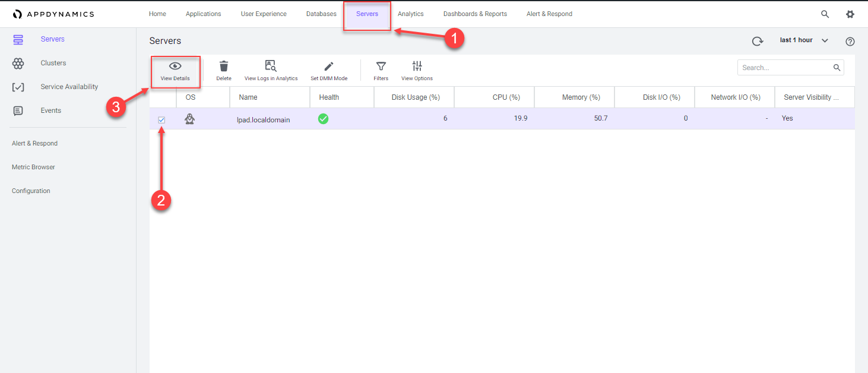Open the settings gear icon

[x=850, y=14]
